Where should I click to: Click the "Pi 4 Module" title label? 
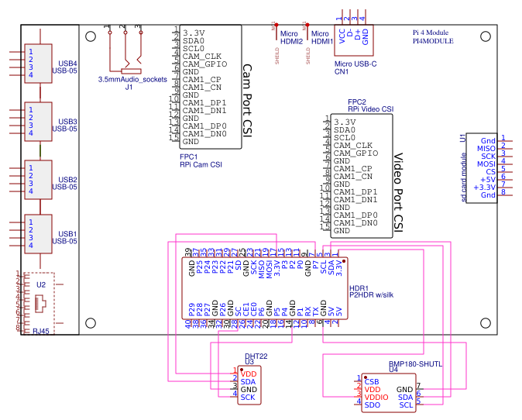tap(431, 33)
